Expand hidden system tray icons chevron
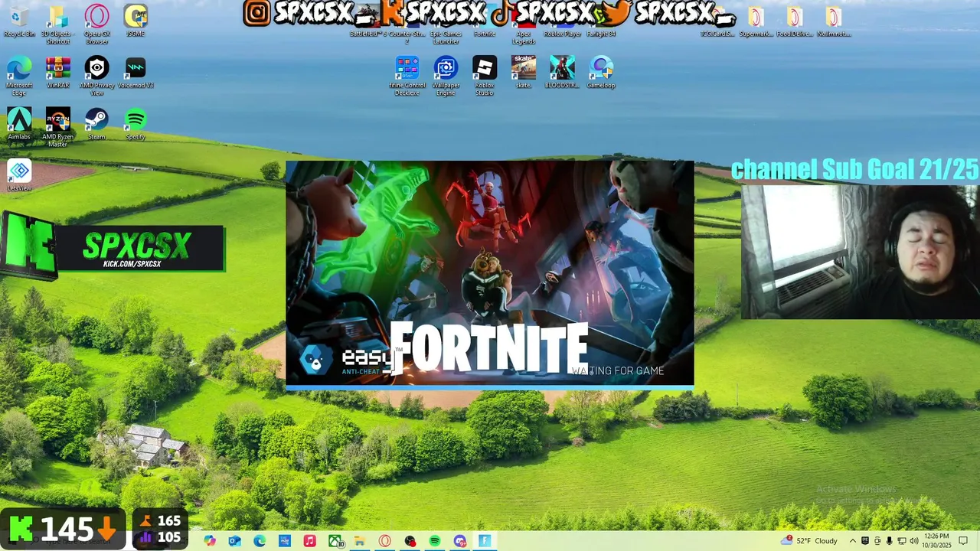Viewport: 980px width, 551px height. click(x=852, y=541)
